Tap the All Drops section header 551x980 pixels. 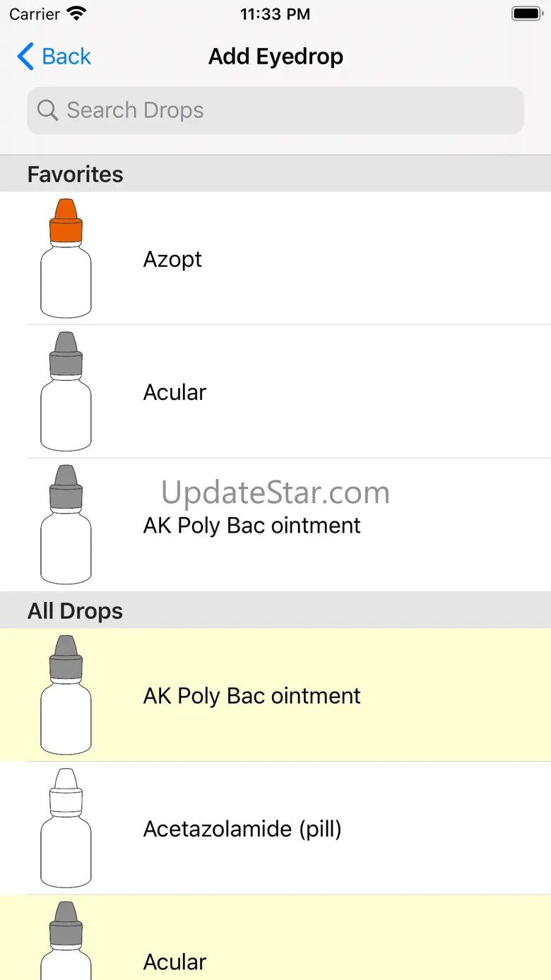pyautogui.click(x=275, y=610)
